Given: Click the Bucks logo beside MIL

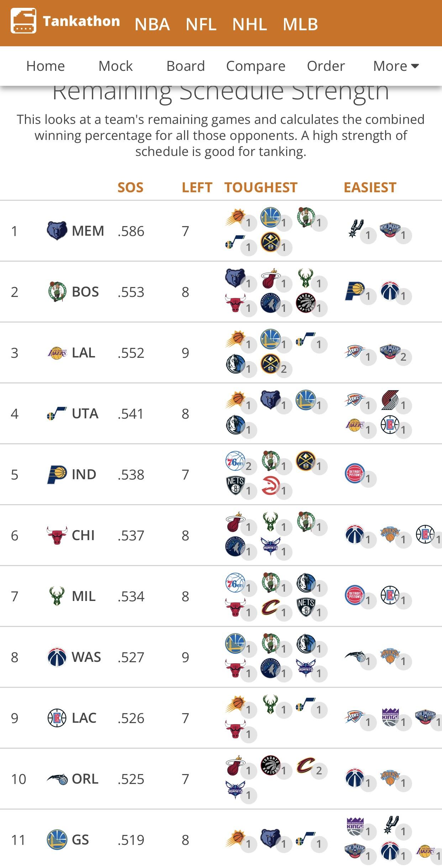Looking at the screenshot, I should (x=57, y=596).
